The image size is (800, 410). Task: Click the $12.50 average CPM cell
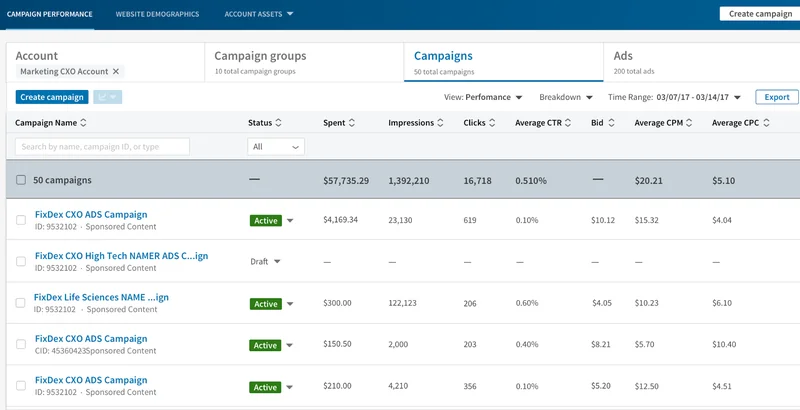(x=646, y=386)
